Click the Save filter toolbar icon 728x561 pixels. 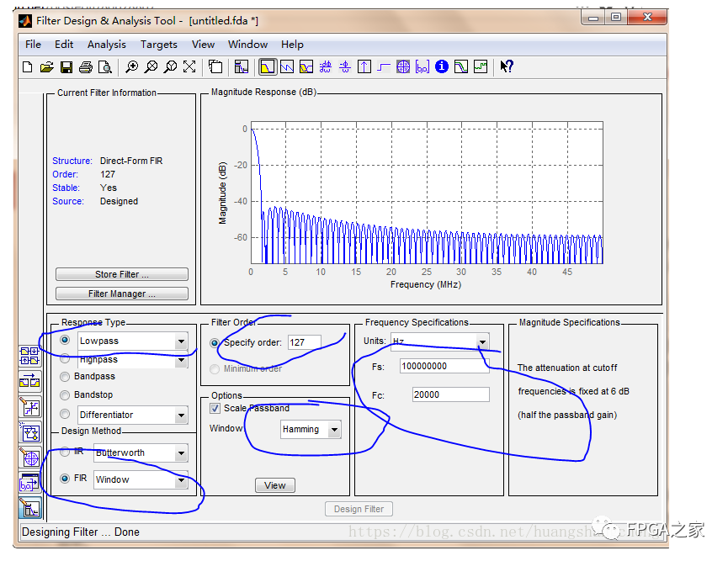coord(66,67)
